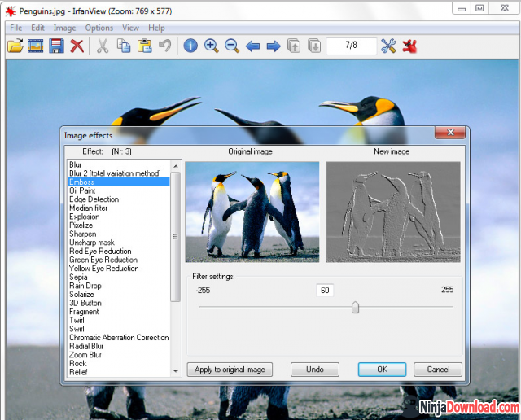The image size is (521, 420).
Task: Open settings wrench and screwdriver icon
Action: 388,46
